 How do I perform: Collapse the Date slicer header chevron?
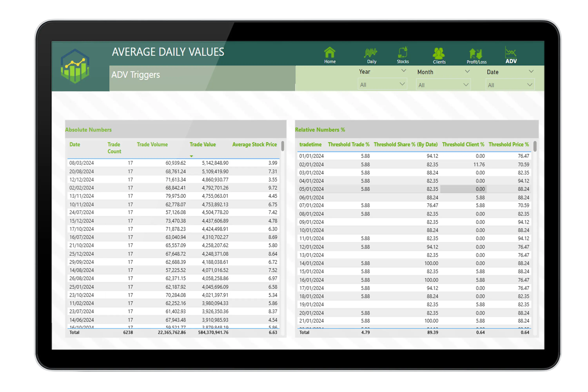[531, 71]
